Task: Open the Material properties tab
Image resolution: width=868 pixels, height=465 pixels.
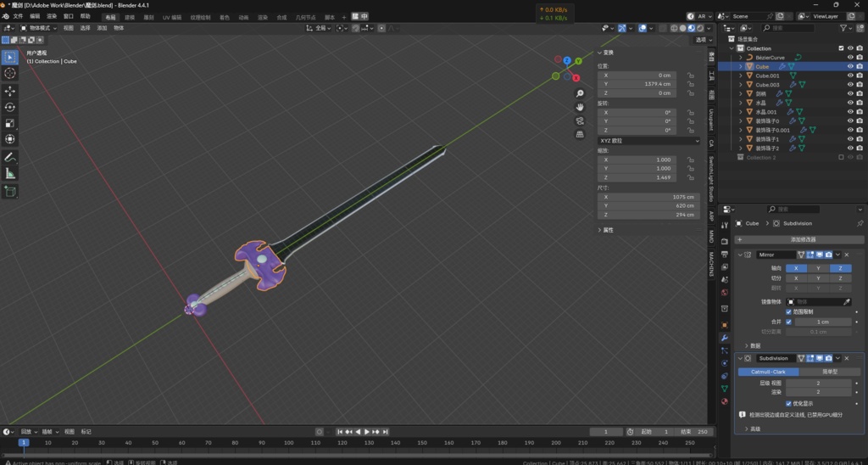Action: point(725,402)
